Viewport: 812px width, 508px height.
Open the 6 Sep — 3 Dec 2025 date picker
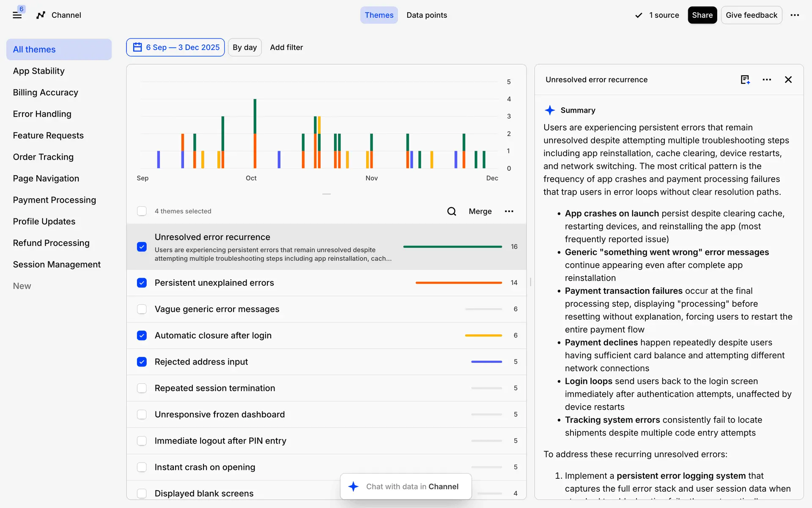176,47
